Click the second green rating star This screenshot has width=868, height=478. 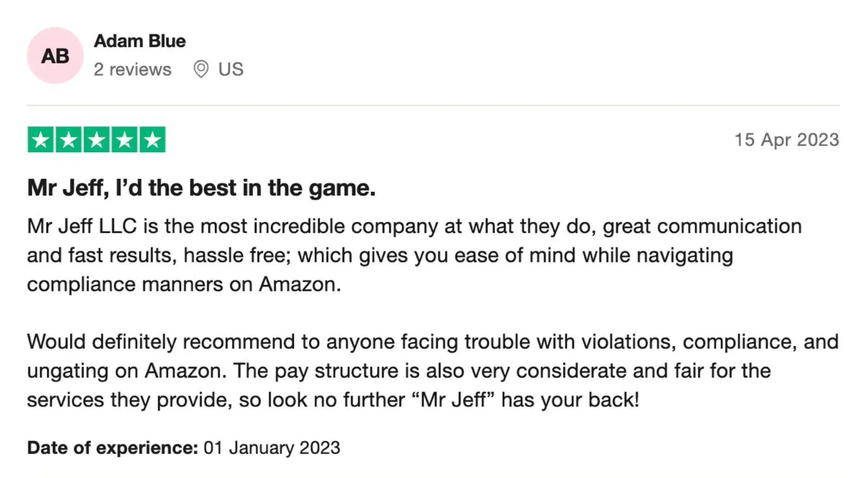pyautogui.click(x=69, y=140)
